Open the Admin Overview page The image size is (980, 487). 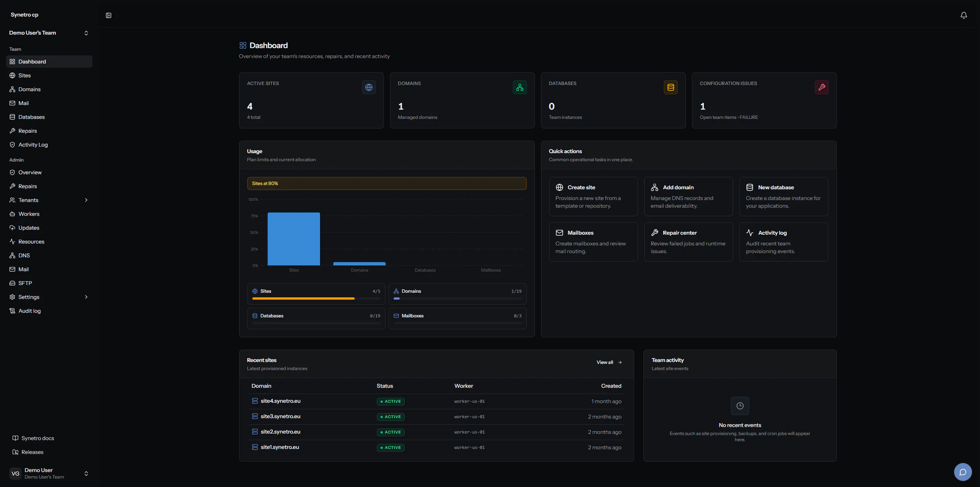point(49,172)
